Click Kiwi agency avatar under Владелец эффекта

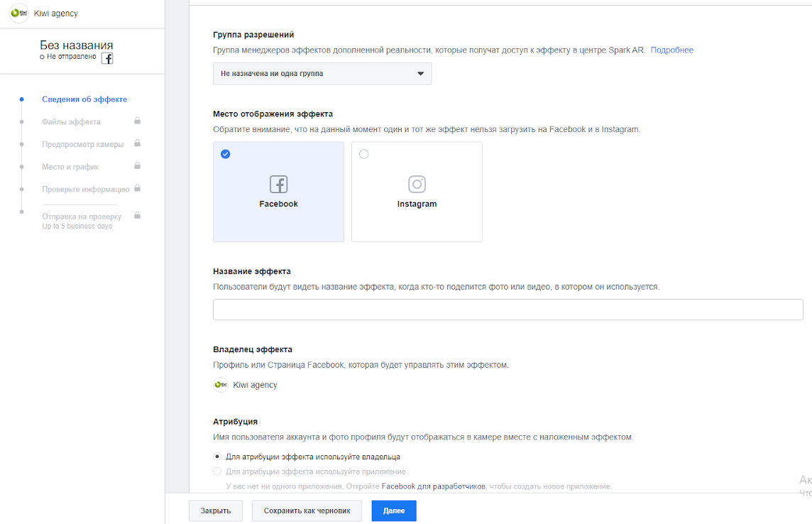(221, 385)
